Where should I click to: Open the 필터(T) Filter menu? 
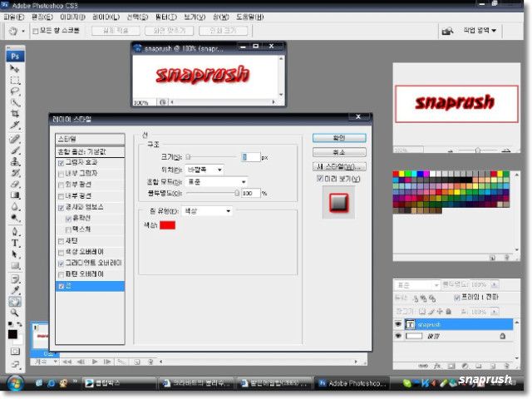pyautogui.click(x=166, y=17)
